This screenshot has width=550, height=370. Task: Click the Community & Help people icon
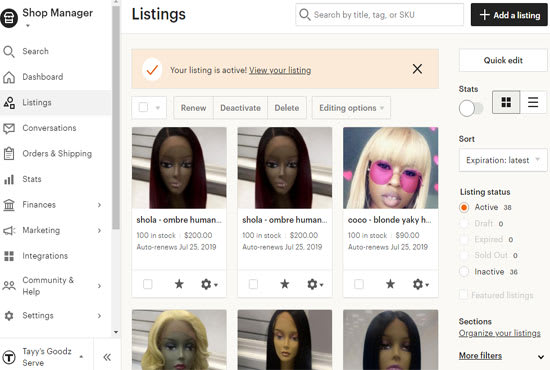(x=9, y=285)
